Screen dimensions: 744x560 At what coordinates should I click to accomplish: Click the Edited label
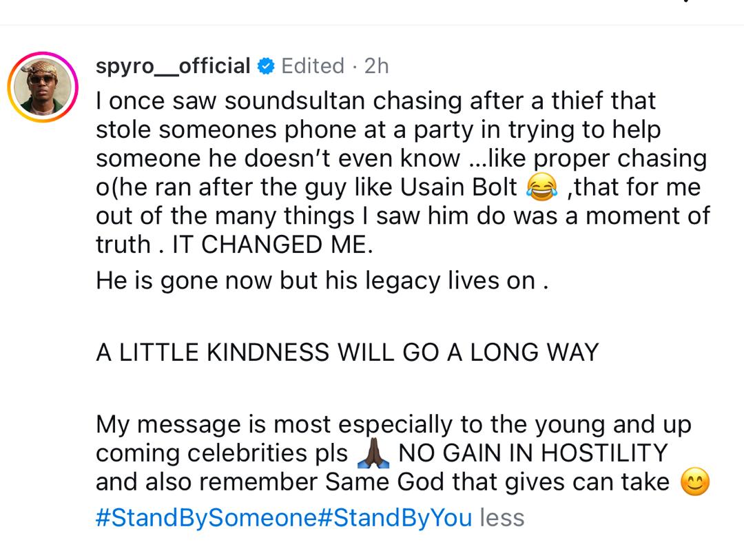pyautogui.click(x=313, y=66)
